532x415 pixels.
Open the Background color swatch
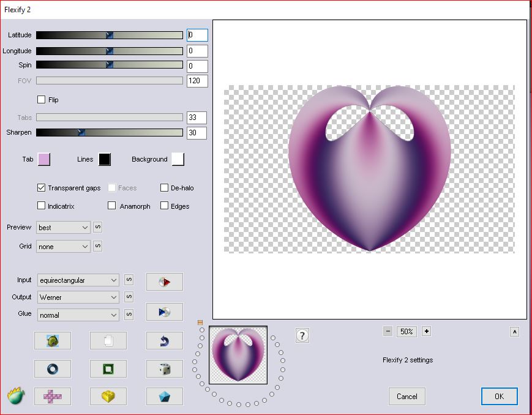tap(178, 159)
